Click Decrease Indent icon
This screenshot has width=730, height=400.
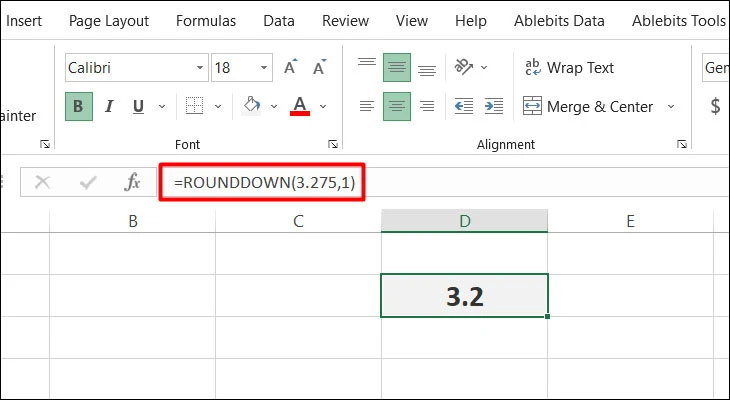[x=464, y=106]
